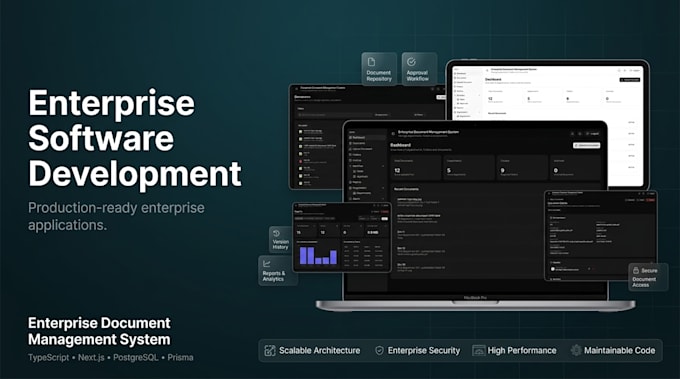Viewport: 680px width, 379px height.
Task: Click the Version History clock icon
Action: point(276,233)
